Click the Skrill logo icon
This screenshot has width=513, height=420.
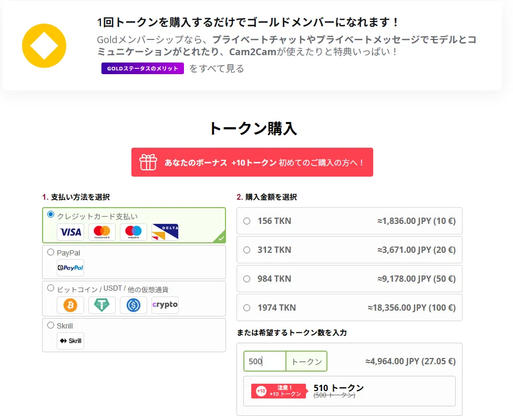tap(70, 341)
